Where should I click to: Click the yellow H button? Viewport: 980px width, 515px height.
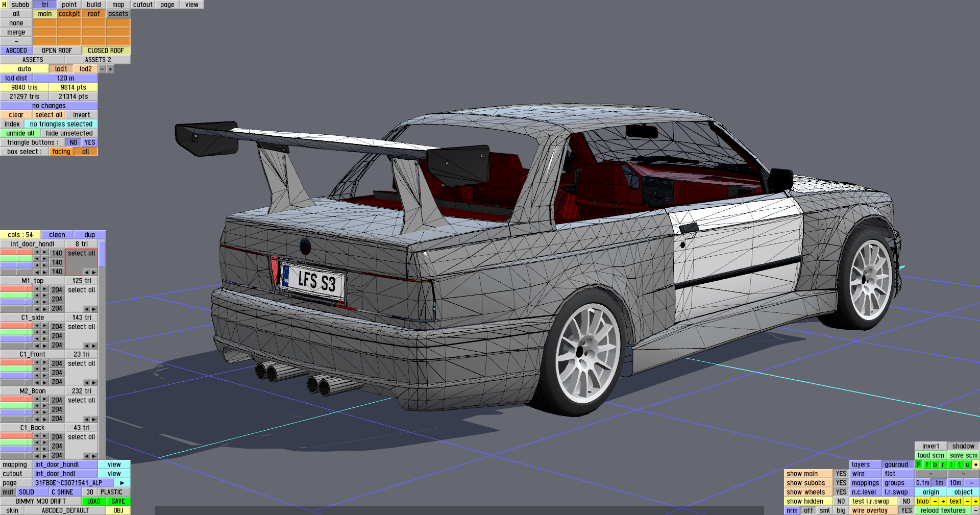pyautogui.click(x=4, y=5)
